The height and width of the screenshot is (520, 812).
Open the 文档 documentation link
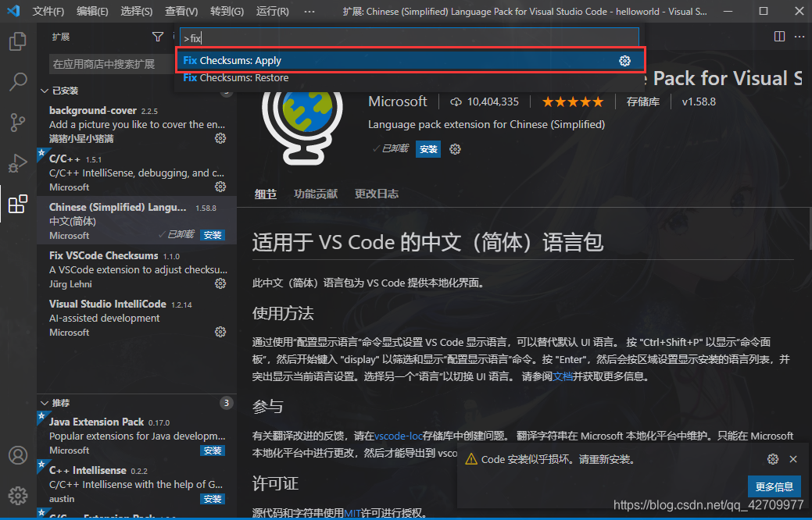563,376
